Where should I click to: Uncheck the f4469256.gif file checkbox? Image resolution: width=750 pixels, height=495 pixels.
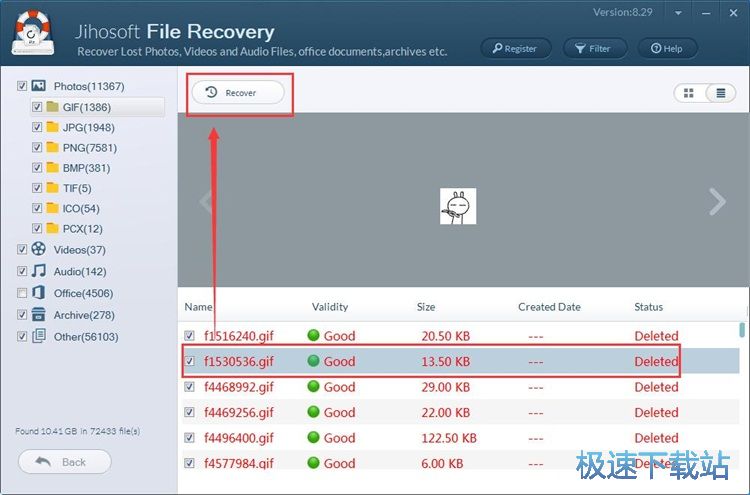(190, 412)
